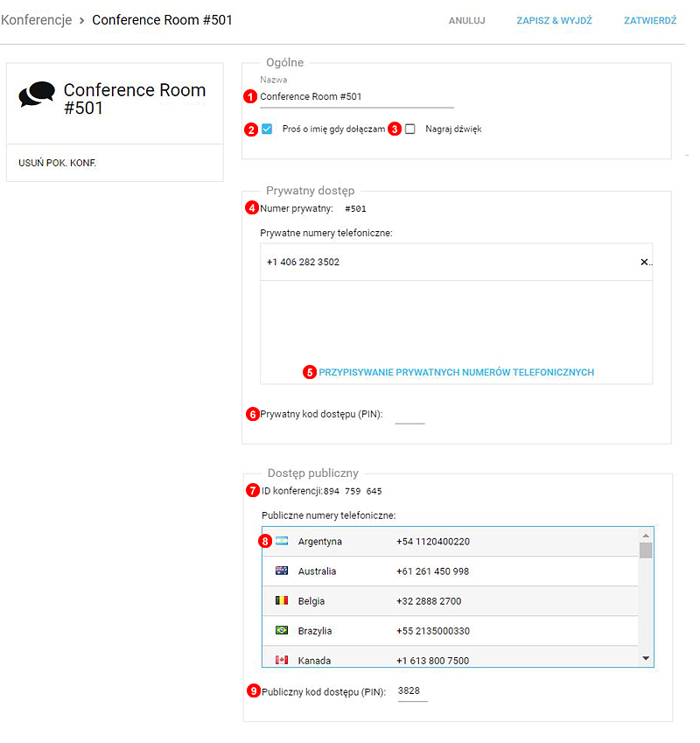Click the conference chat bubbles icon

coord(37,95)
